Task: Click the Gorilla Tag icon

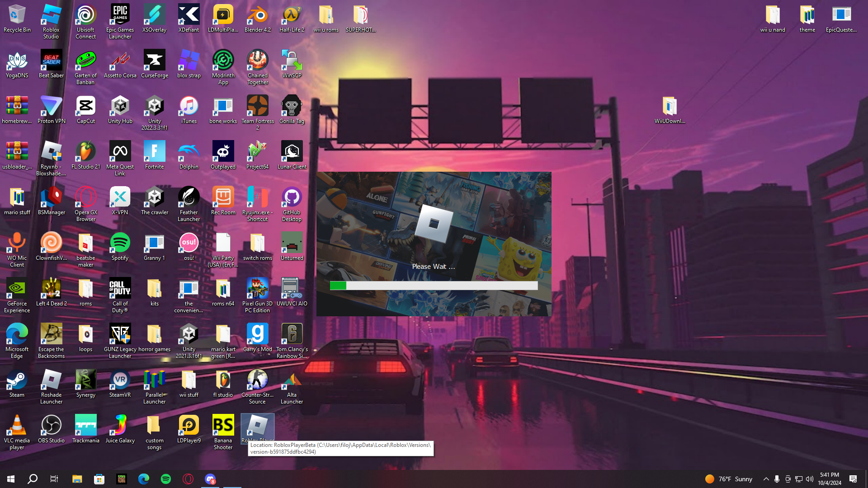Action: coord(292,110)
